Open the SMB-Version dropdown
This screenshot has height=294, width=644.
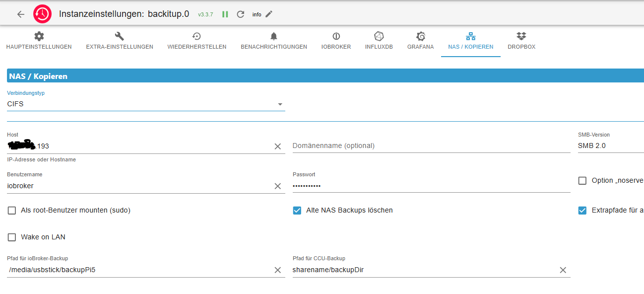pyautogui.click(x=610, y=146)
